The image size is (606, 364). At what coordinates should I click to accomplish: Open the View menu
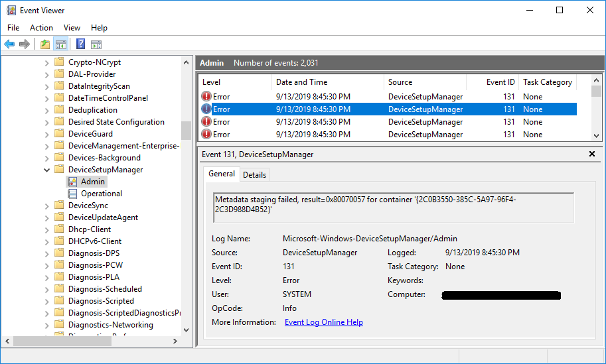(x=72, y=28)
